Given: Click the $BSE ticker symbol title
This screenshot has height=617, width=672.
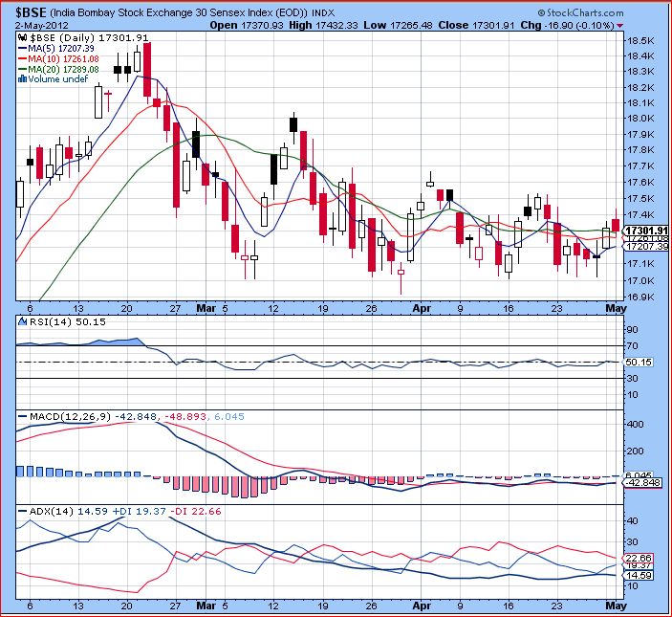Looking at the screenshot, I should [x=31, y=12].
